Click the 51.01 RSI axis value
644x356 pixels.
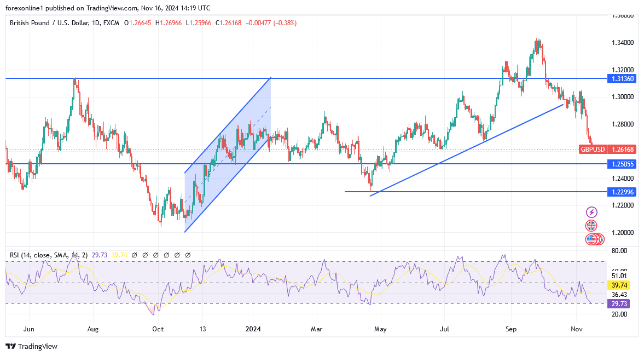(619, 276)
